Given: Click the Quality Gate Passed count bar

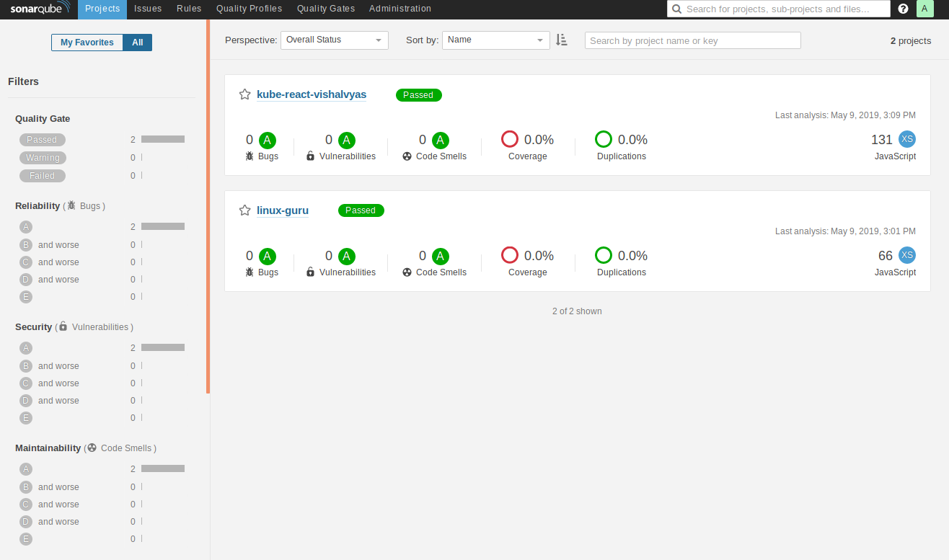Looking at the screenshot, I should [x=163, y=140].
